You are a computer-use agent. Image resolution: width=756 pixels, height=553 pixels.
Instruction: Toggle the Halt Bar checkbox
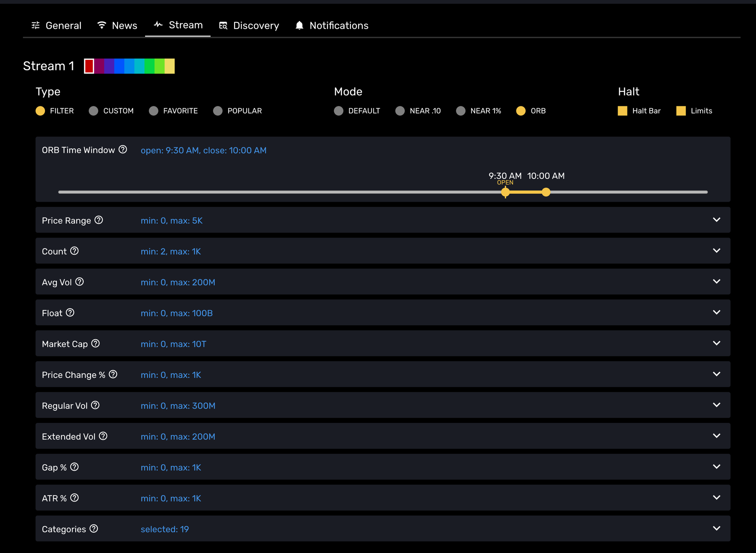click(x=622, y=111)
